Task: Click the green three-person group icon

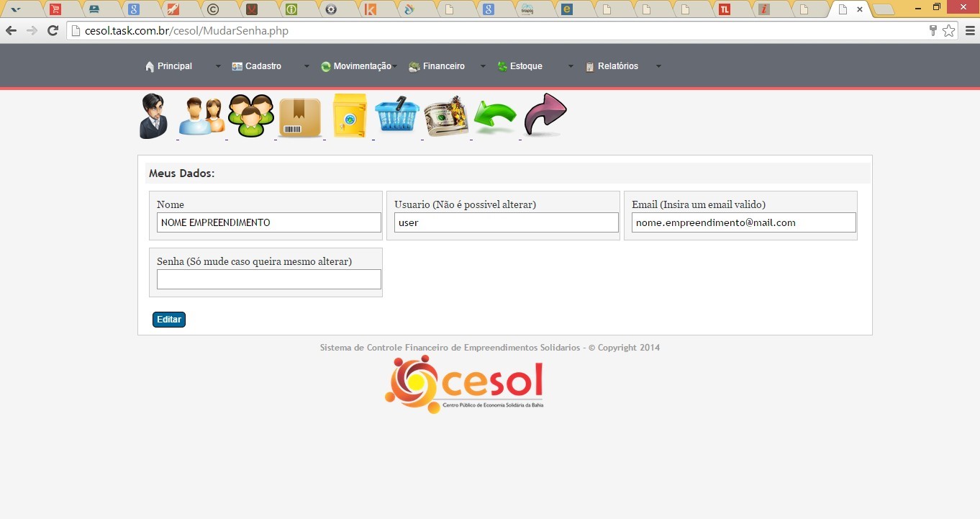Action: pos(251,116)
